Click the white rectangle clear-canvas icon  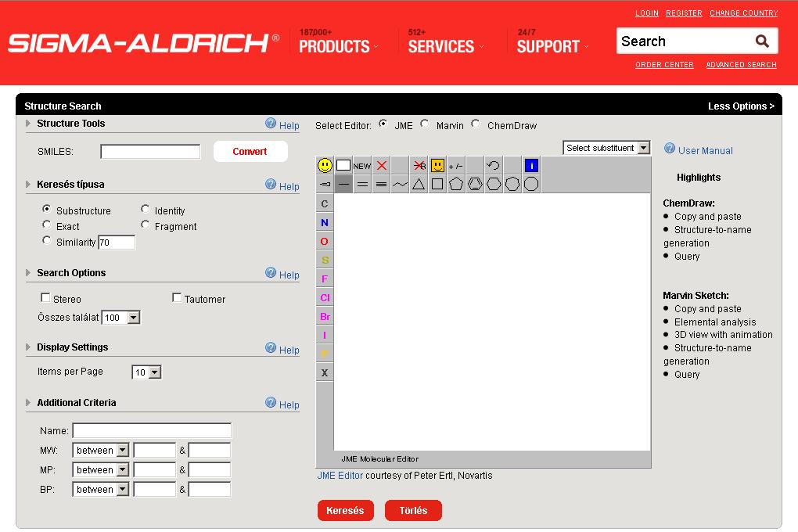coord(343,165)
